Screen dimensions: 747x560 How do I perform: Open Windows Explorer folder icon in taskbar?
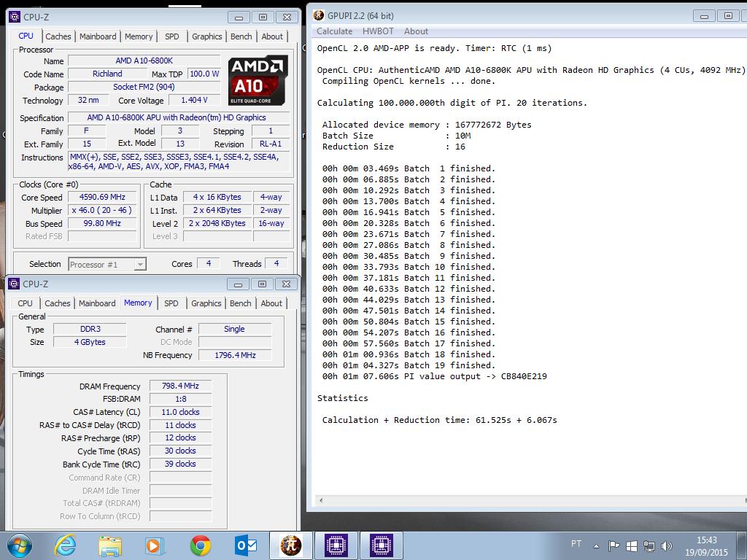click(x=110, y=545)
